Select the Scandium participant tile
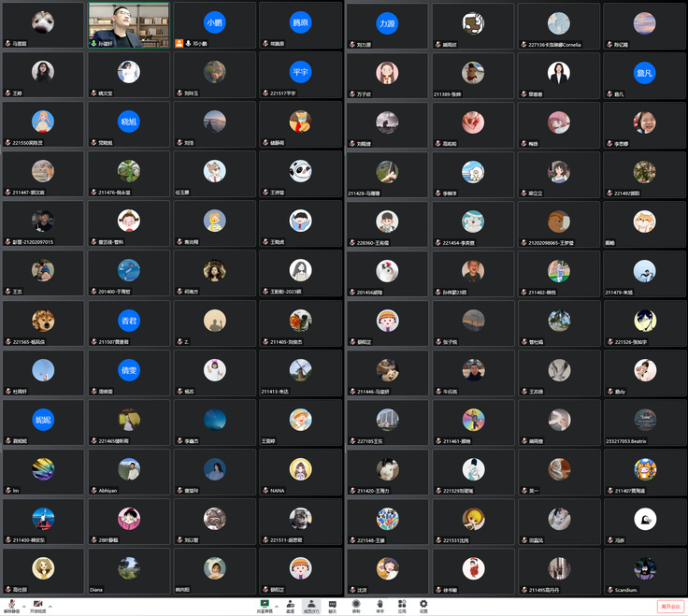Viewport: 688px width, 616px height. pyautogui.click(x=644, y=571)
